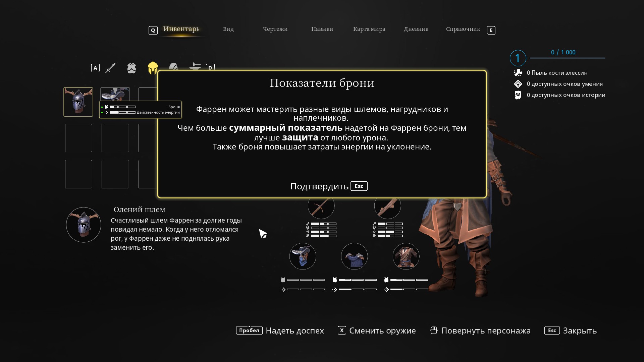The height and width of the screenshot is (362, 644).
Task: Open the Справочник tab
Action: pos(463,29)
